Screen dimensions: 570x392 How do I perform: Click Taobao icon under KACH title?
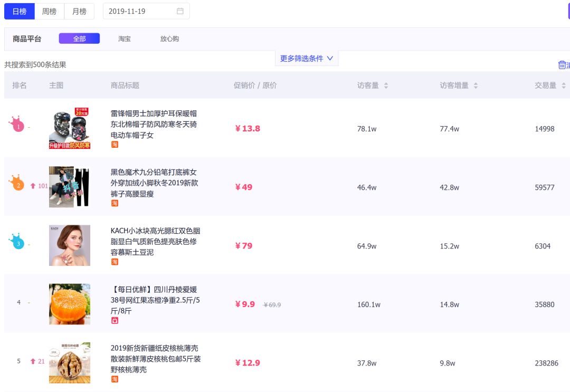tap(115, 262)
